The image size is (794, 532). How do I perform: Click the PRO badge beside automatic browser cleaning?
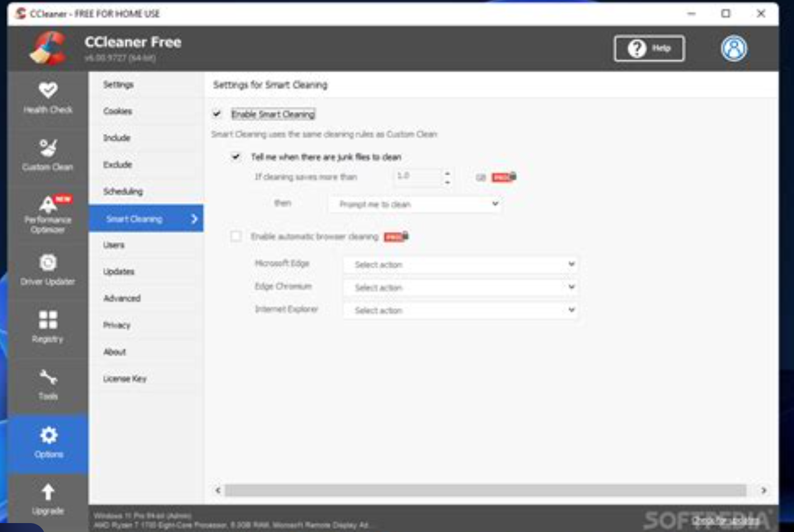coord(396,237)
